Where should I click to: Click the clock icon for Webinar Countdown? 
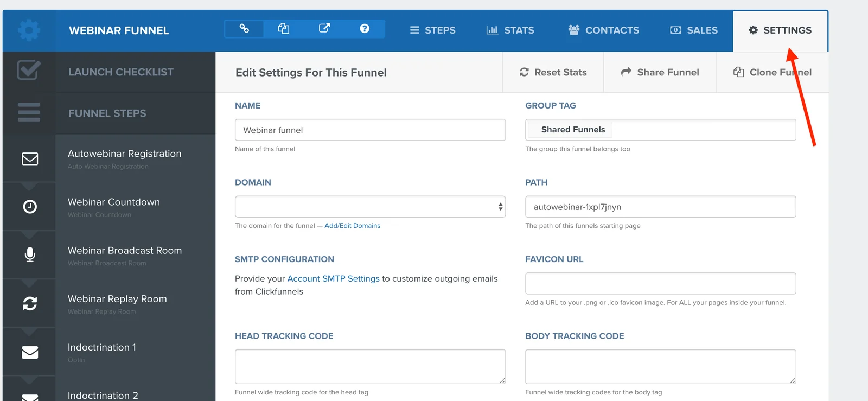(30, 207)
